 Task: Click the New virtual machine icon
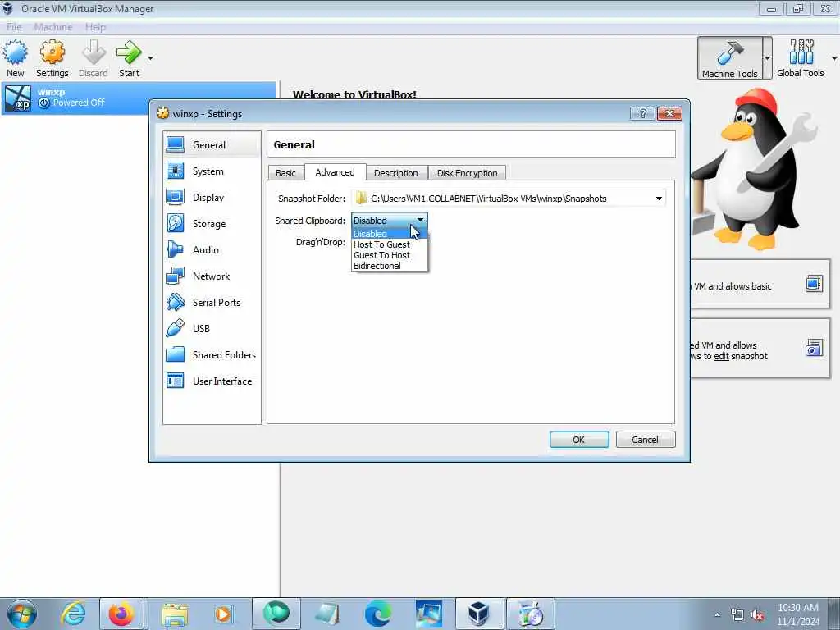[15, 58]
